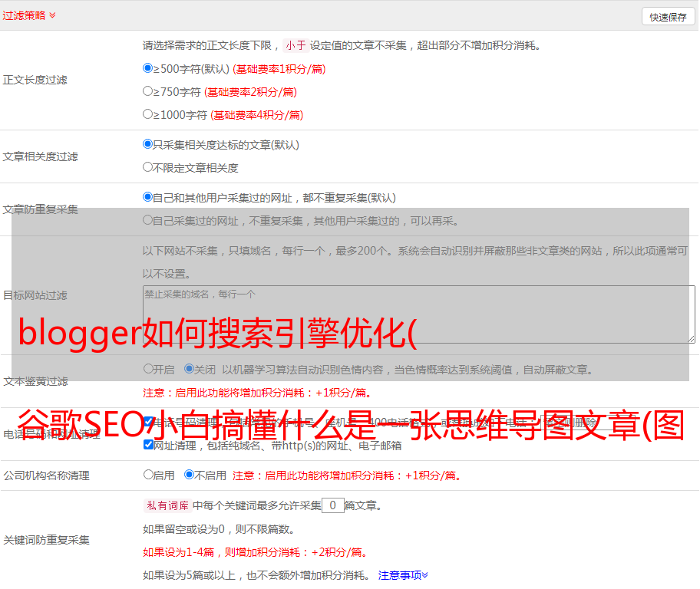This screenshot has height=589, width=700.
Task: Click the 正文长度过滤 row label
Action: click(x=35, y=80)
